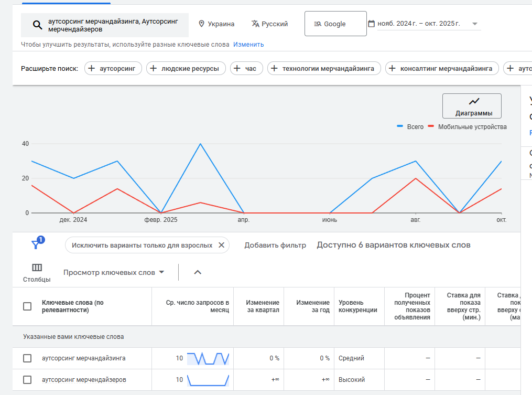This screenshot has height=395, width=532.
Task: Expand the date range dropdown arrow
Action: point(475,24)
